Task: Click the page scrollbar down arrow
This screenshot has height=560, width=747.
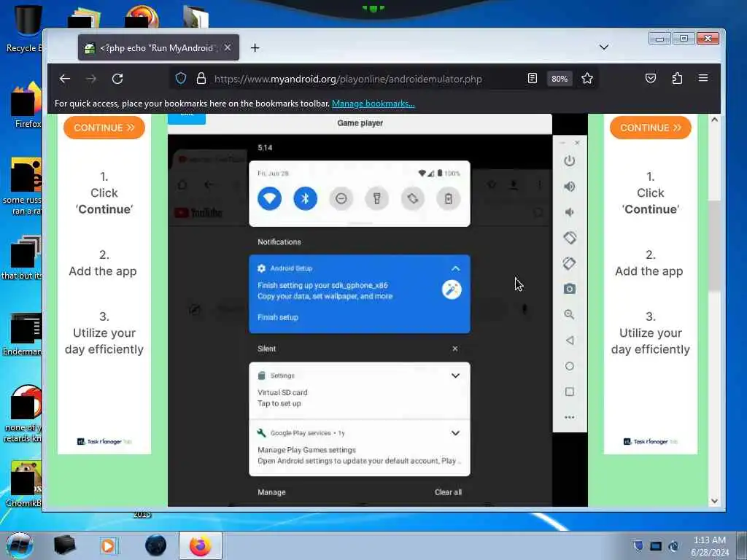Action: click(x=714, y=501)
